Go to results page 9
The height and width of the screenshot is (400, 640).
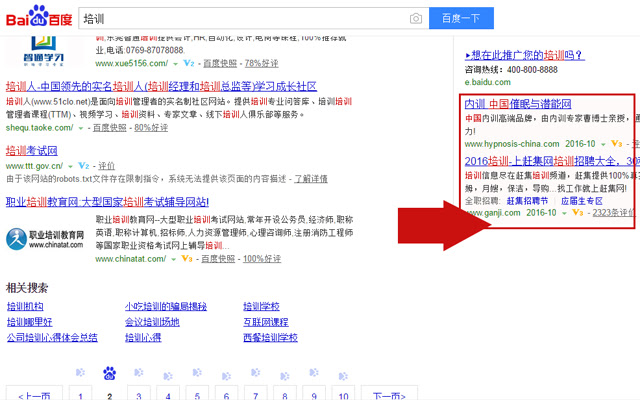click(314, 393)
